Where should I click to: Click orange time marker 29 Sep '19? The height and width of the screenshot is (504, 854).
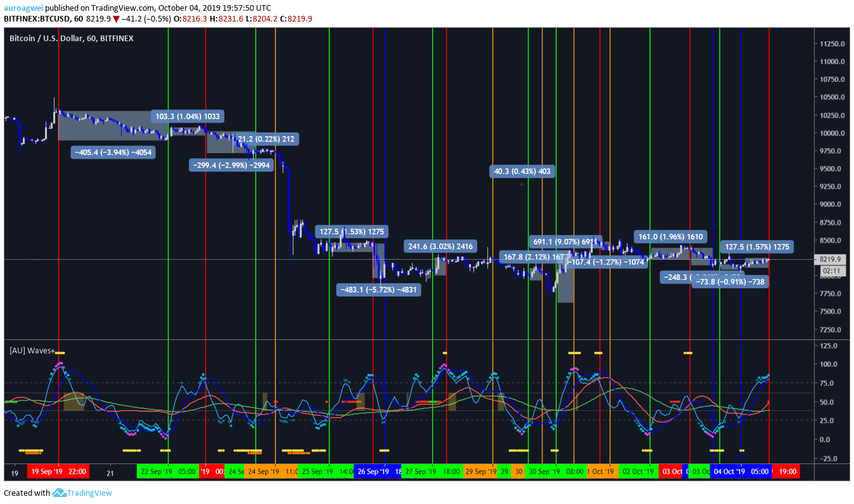480,472
